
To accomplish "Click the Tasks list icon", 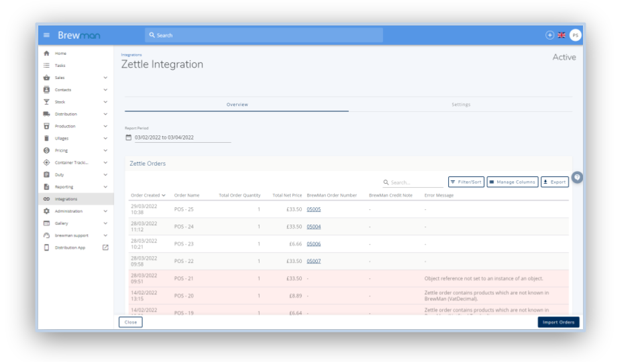I will point(46,65).
